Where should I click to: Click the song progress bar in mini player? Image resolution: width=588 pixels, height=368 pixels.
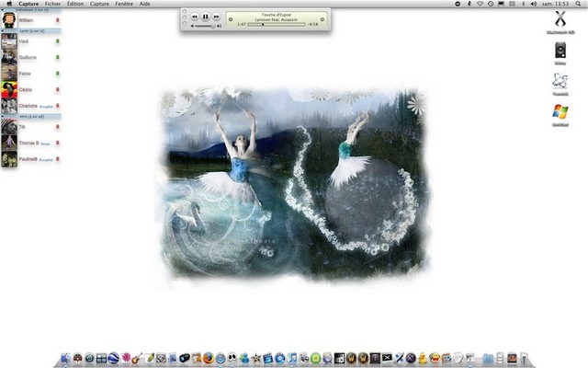(277, 25)
